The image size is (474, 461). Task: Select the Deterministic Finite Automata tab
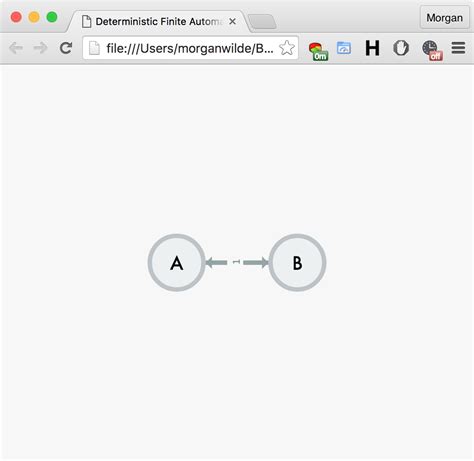point(157,22)
